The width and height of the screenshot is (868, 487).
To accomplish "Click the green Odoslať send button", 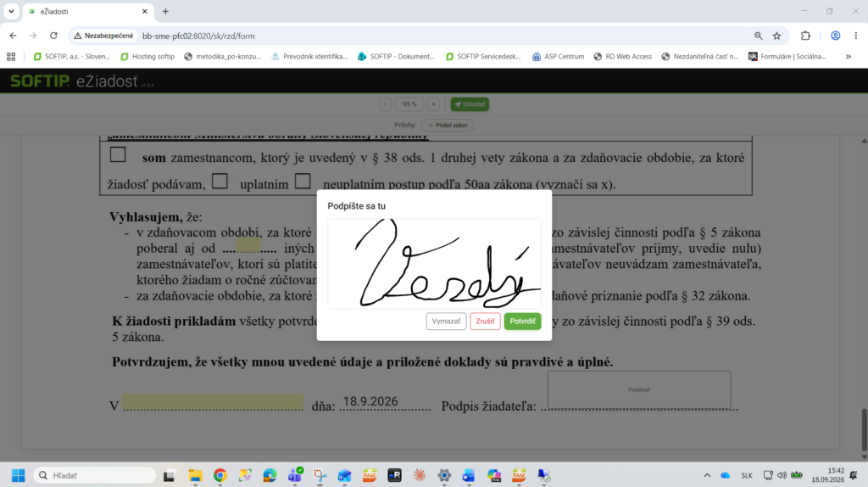I will click(x=470, y=104).
